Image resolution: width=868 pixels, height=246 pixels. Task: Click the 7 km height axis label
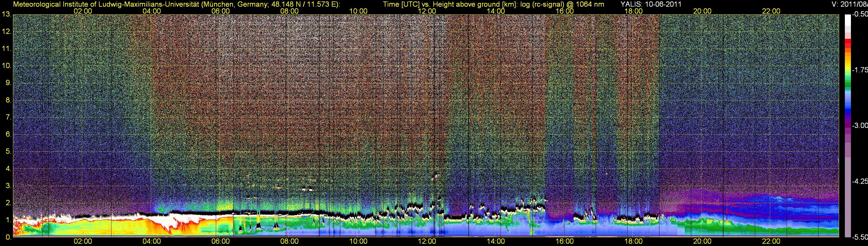(x=8, y=117)
